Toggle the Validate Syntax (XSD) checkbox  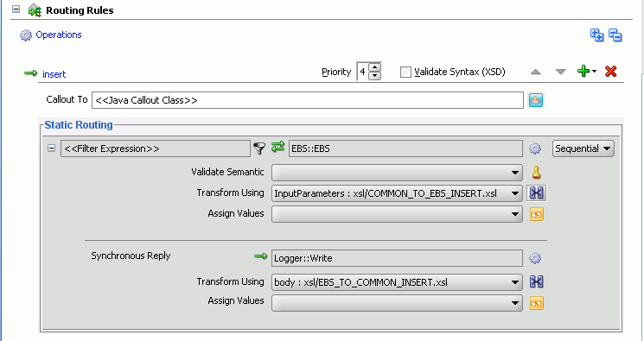point(405,73)
